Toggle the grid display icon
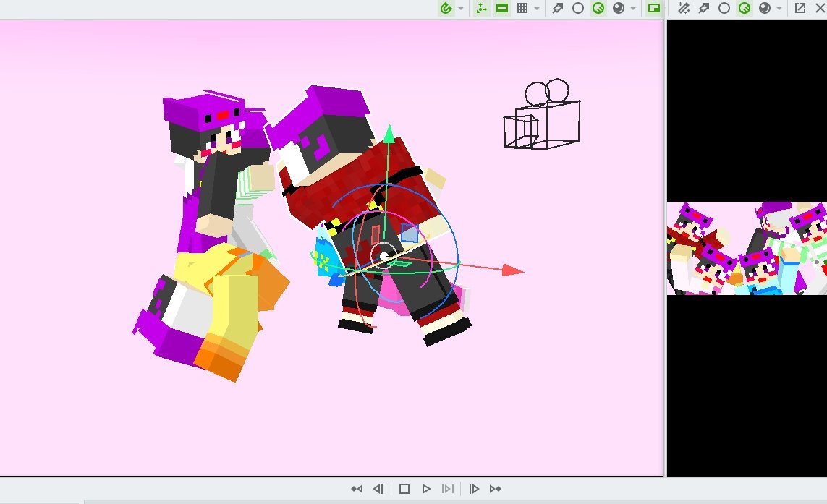Image resolution: width=827 pixels, height=504 pixels. [522, 8]
